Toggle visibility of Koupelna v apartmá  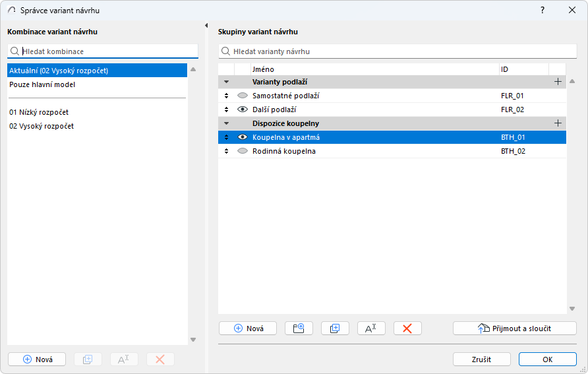click(x=243, y=137)
